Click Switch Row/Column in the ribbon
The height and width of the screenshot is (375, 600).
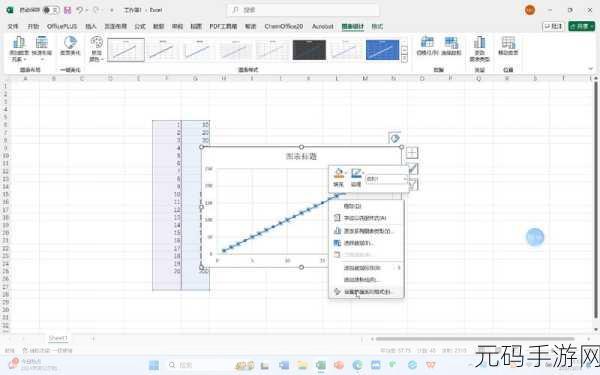(x=427, y=46)
